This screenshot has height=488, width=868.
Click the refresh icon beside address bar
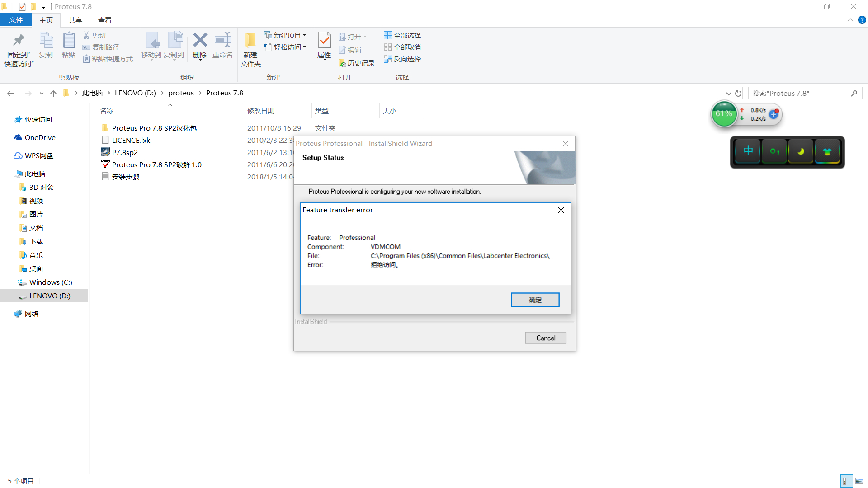[x=738, y=93]
